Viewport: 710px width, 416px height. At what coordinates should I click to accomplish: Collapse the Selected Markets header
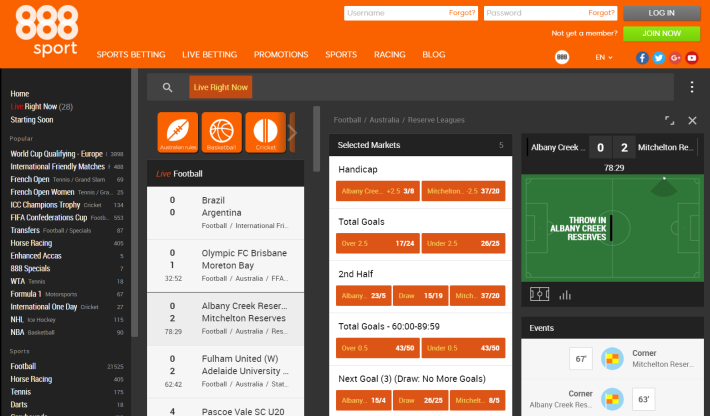tap(421, 145)
